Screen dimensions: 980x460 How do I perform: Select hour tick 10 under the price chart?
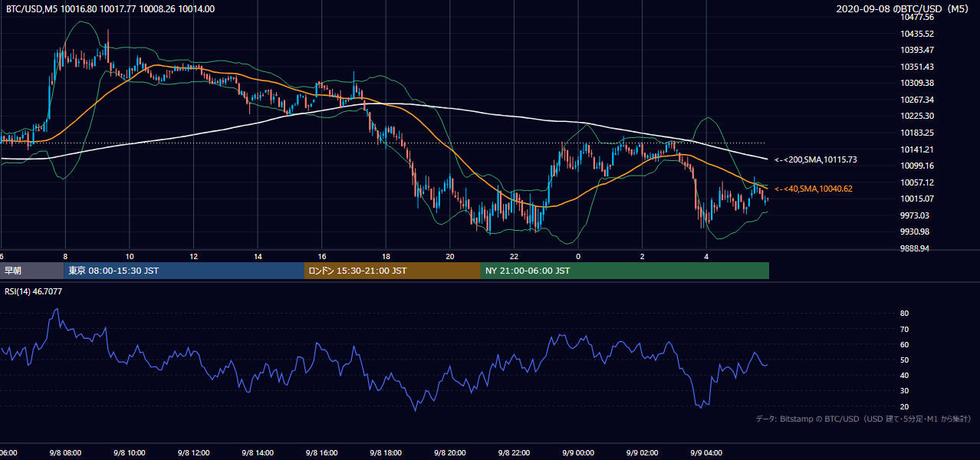click(x=130, y=256)
